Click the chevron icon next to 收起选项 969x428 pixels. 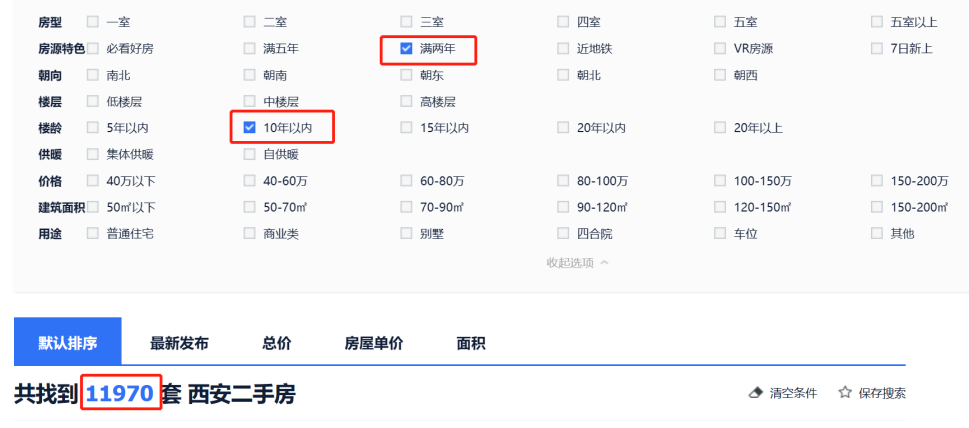coord(604,262)
